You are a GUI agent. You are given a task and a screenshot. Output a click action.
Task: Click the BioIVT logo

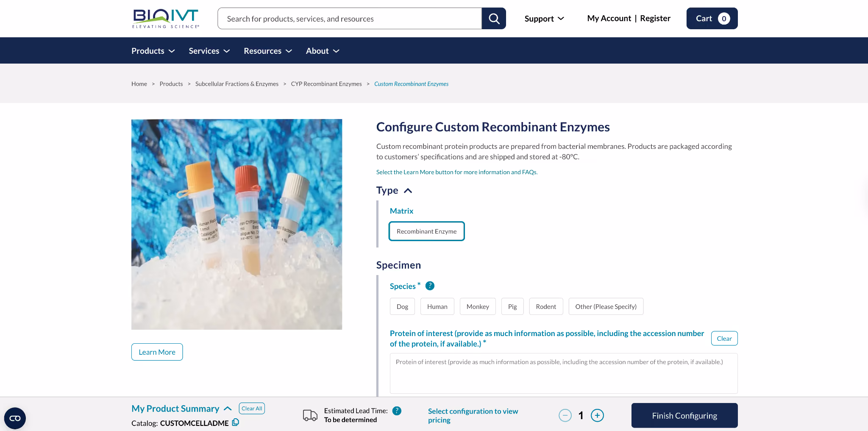(x=165, y=19)
